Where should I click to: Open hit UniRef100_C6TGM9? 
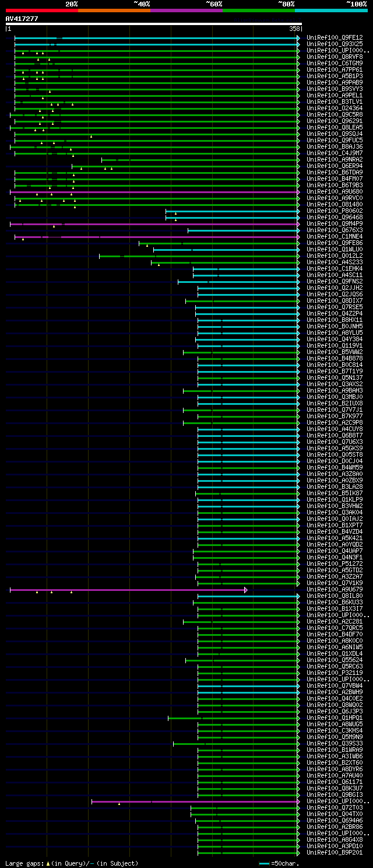click(335, 63)
